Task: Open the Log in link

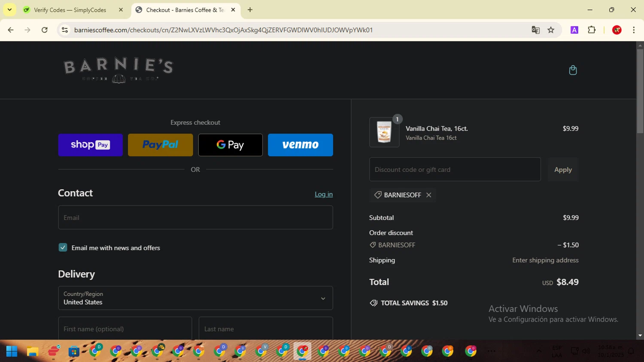Action: tap(324, 194)
